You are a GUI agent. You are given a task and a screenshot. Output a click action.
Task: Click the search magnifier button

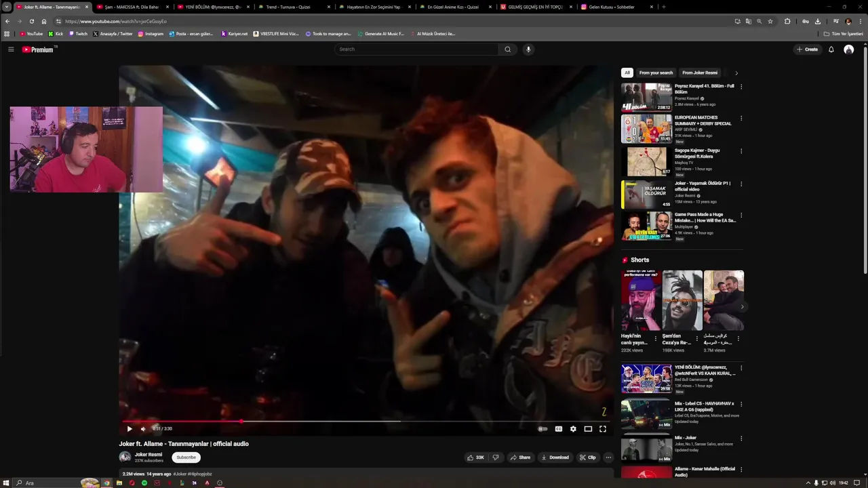click(x=507, y=49)
